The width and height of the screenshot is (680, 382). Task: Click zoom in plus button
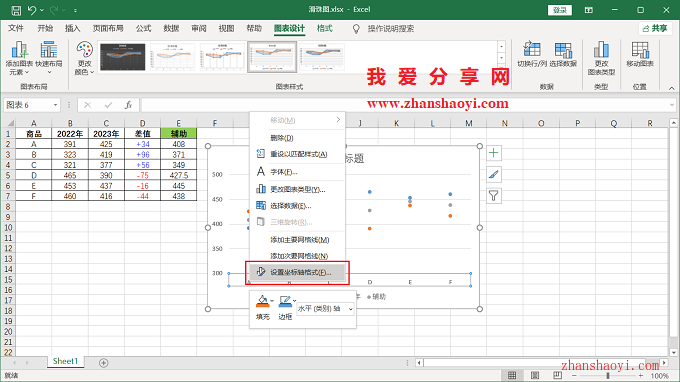641,375
